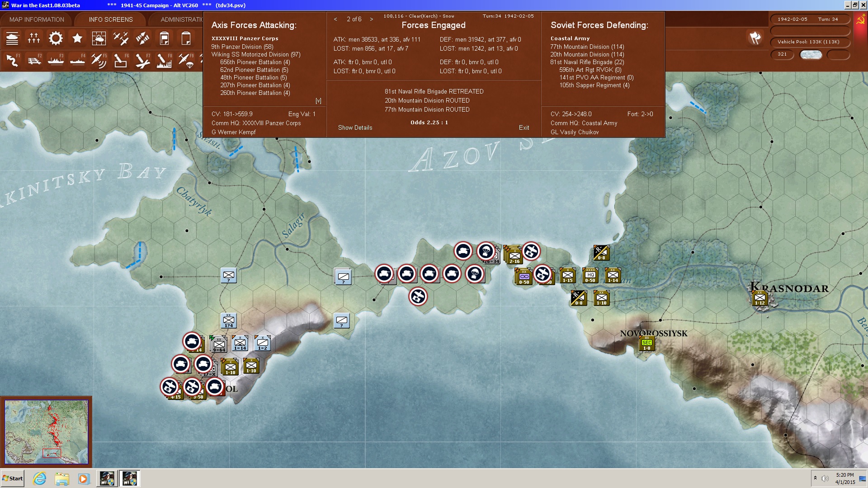Select F2 rail move mode icon
Viewport: 868px width, 488px height.
point(34,60)
